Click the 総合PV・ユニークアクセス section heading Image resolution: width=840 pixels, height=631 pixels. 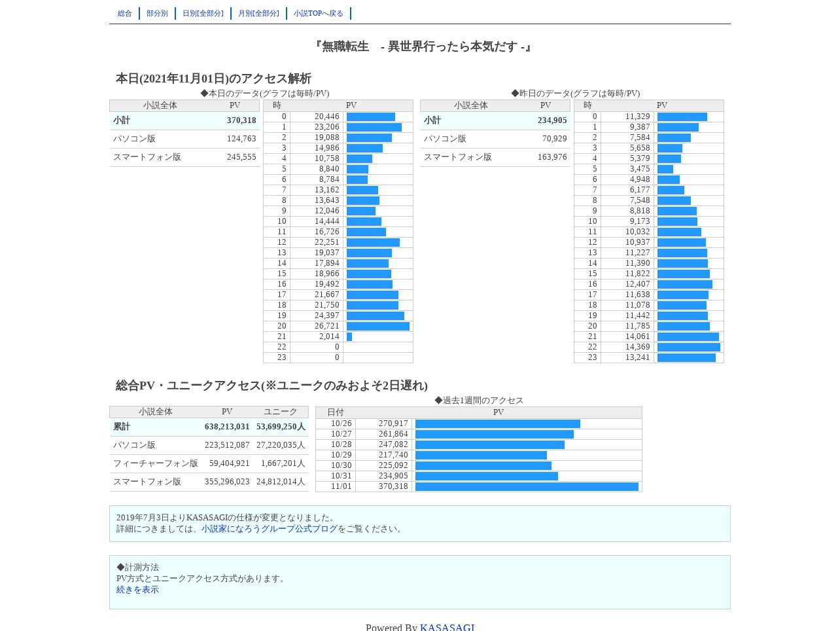[271, 386]
